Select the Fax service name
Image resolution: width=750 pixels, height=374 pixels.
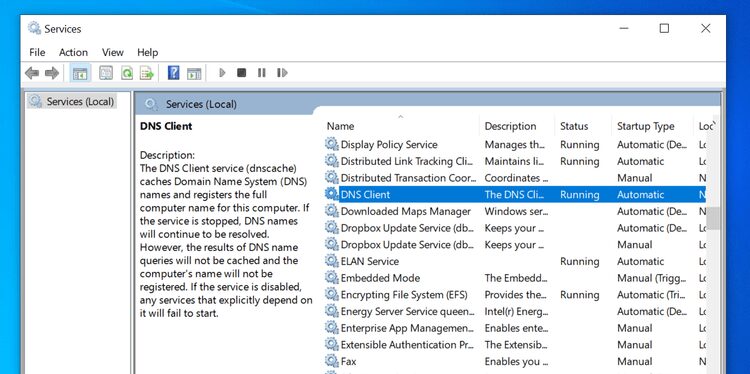tap(348, 362)
